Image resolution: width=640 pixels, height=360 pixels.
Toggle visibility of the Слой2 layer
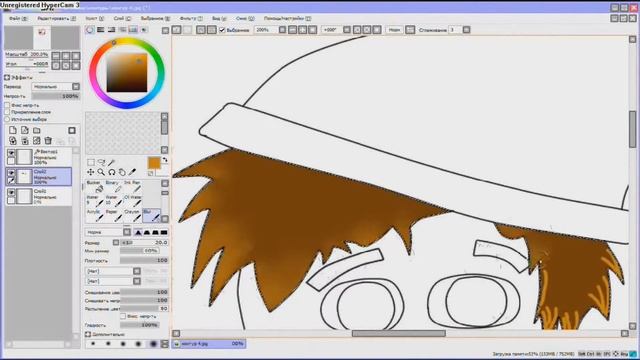tap(11, 173)
